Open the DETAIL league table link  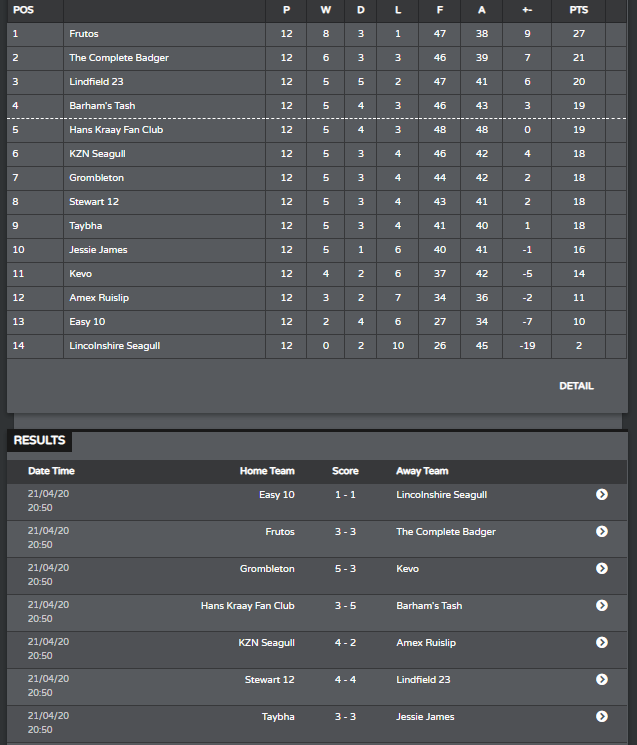click(576, 386)
